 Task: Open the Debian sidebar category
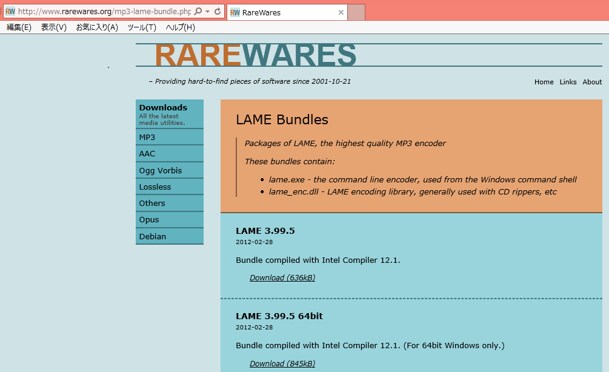tap(170, 236)
